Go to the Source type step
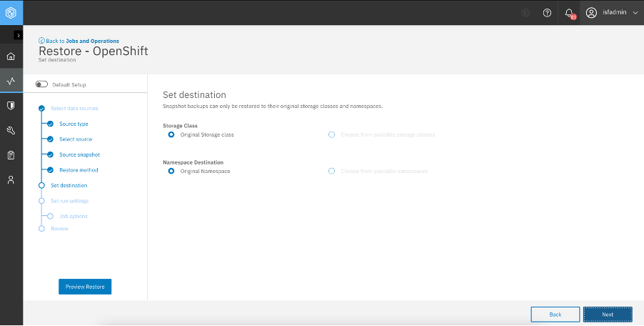Screen dimensions: 644x326 (x=74, y=124)
